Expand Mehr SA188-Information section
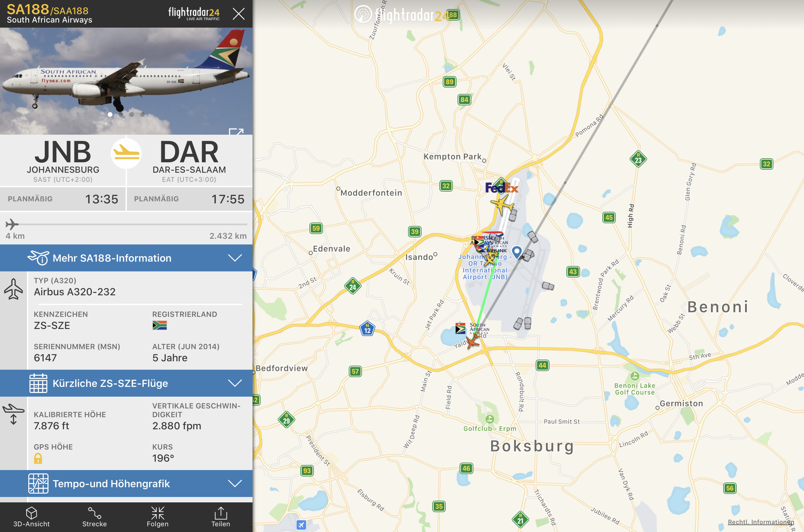Viewport: 804px width, 532px height. [x=126, y=258]
